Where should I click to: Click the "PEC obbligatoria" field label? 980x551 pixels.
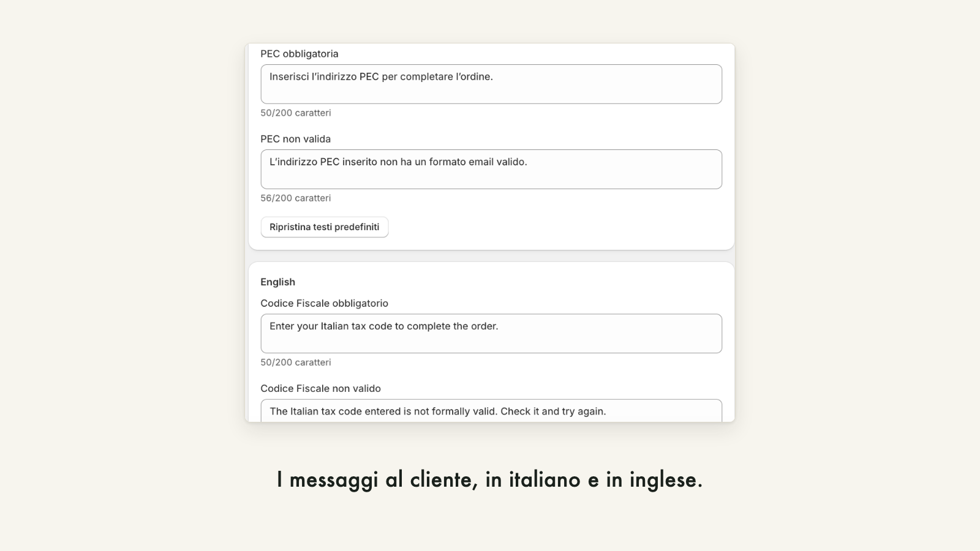(300, 54)
